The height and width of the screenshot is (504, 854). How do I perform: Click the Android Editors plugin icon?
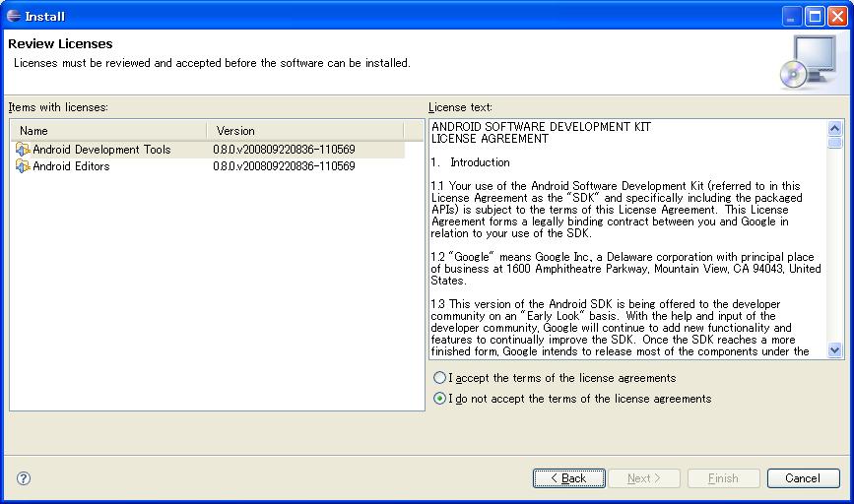(x=23, y=166)
